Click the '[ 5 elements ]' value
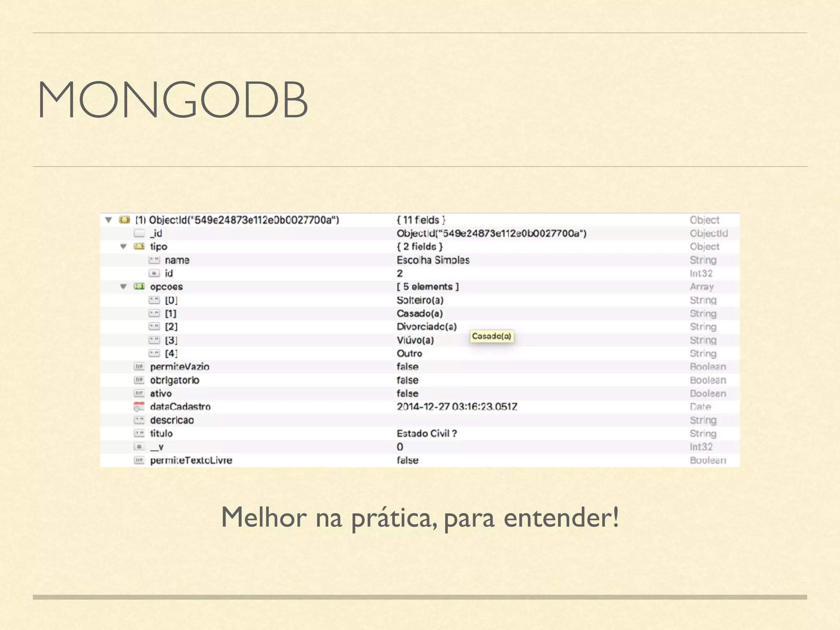Image resolution: width=840 pixels, height=630 pixels. 428,287
